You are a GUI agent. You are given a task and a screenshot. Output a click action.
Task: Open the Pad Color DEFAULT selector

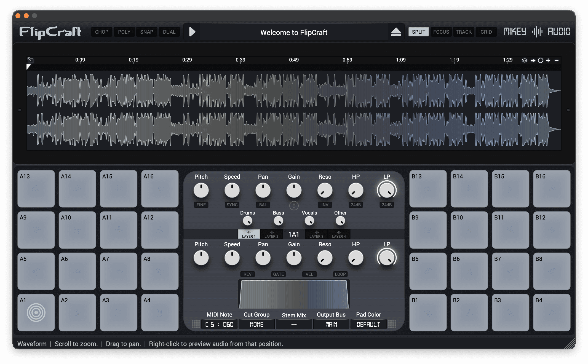[368, 324]
